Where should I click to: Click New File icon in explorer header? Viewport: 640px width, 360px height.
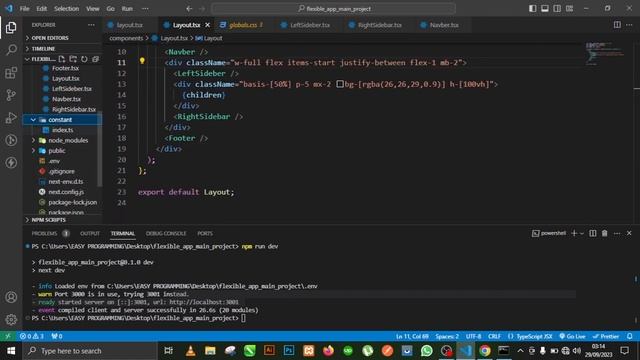62,59
